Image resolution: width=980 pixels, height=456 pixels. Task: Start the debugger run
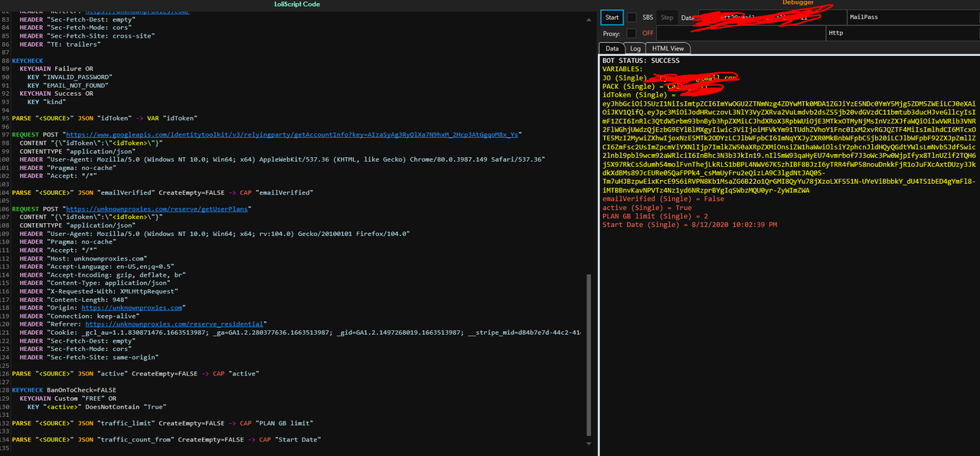[x=612, y=17]
